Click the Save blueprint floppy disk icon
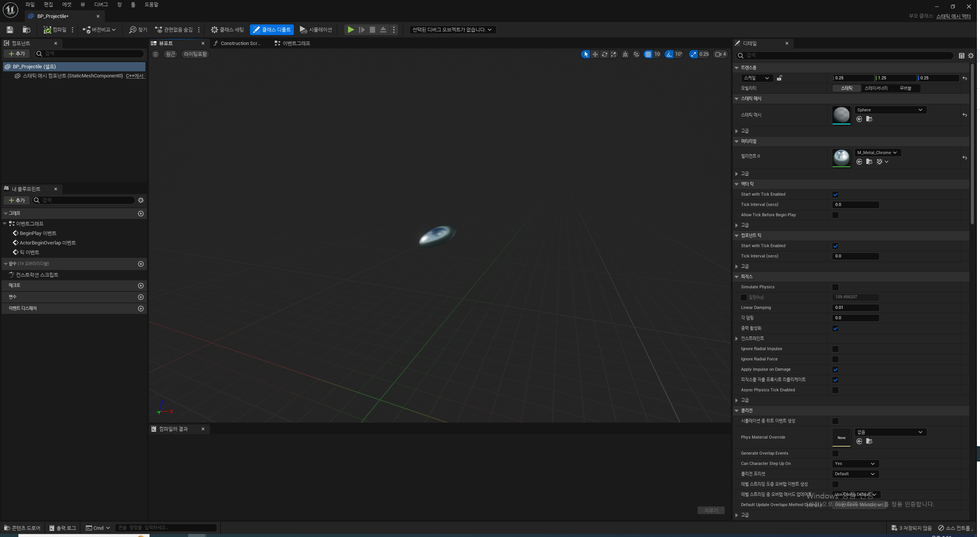Viewport: 980px width, 537px height. tap(10, 30)
